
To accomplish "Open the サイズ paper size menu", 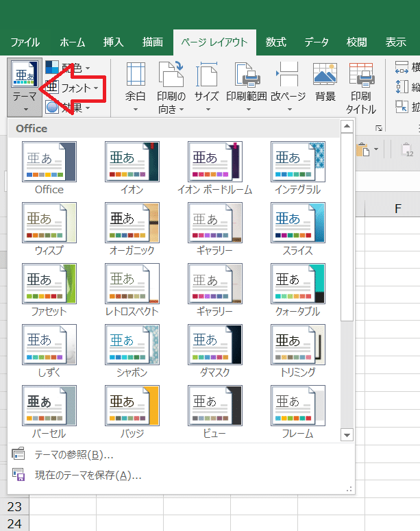I will (207, 87).
